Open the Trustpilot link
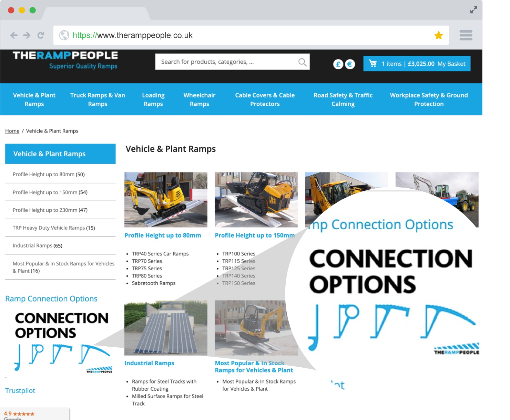 20,391
